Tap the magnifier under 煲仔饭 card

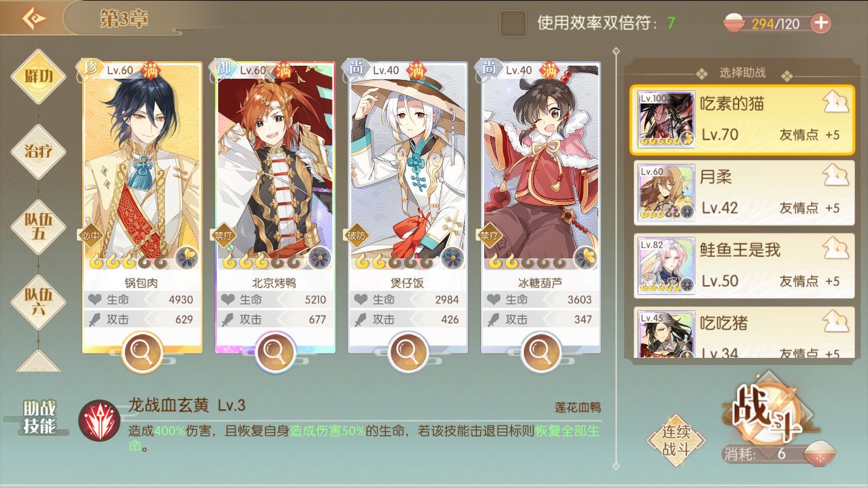[407, 352]
